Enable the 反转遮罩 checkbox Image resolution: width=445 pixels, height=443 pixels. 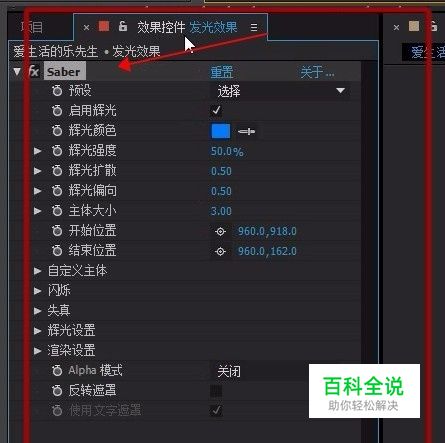coord(216,390)
